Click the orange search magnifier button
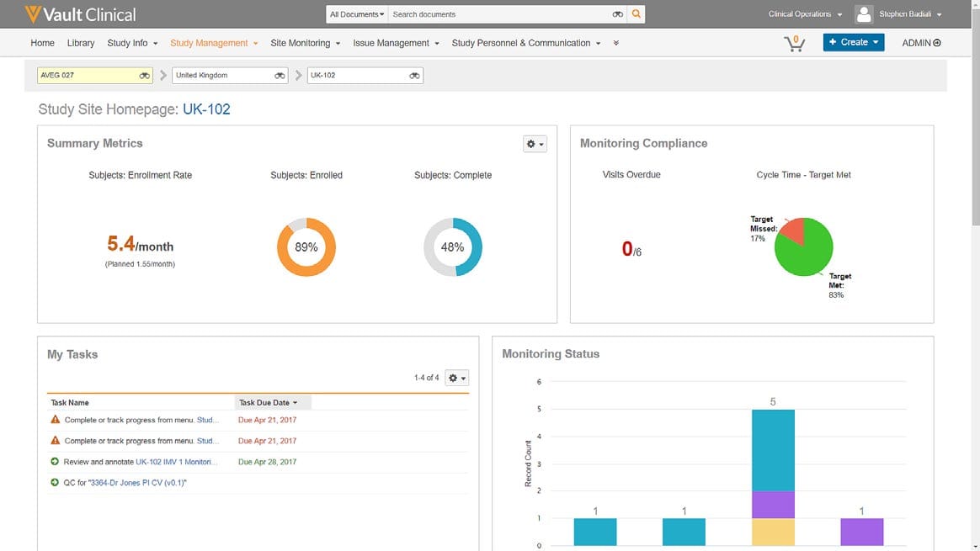The image size is (980, 551). [x=636, y=13]
